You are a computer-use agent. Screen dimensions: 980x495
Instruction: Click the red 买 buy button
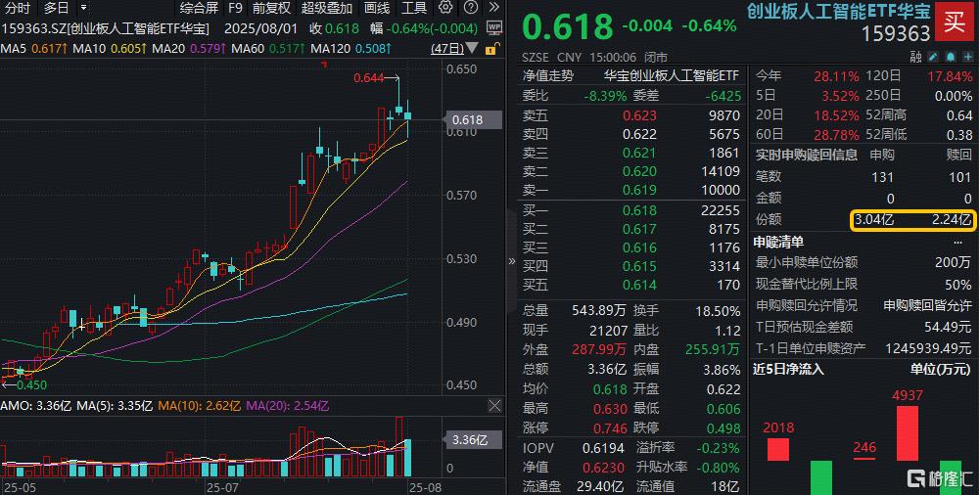[955, 22]
